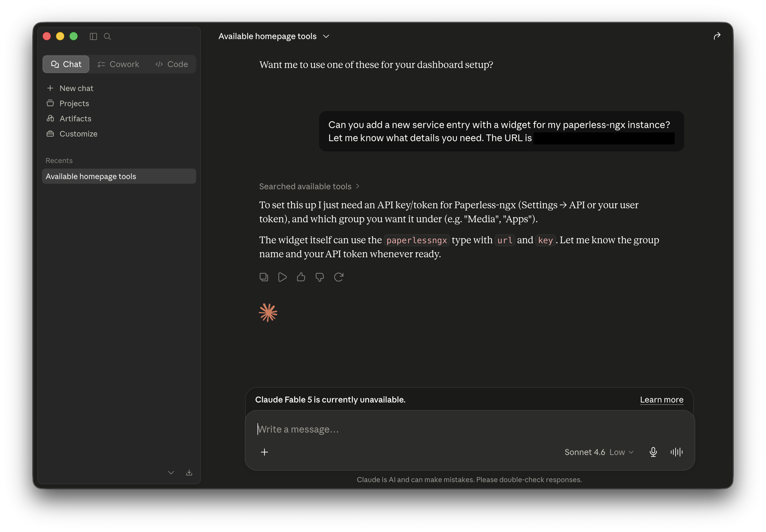Screen dimensions: 766x532
Task: Click the 'Want me to use one of these' text
Action: coord(376,65)
